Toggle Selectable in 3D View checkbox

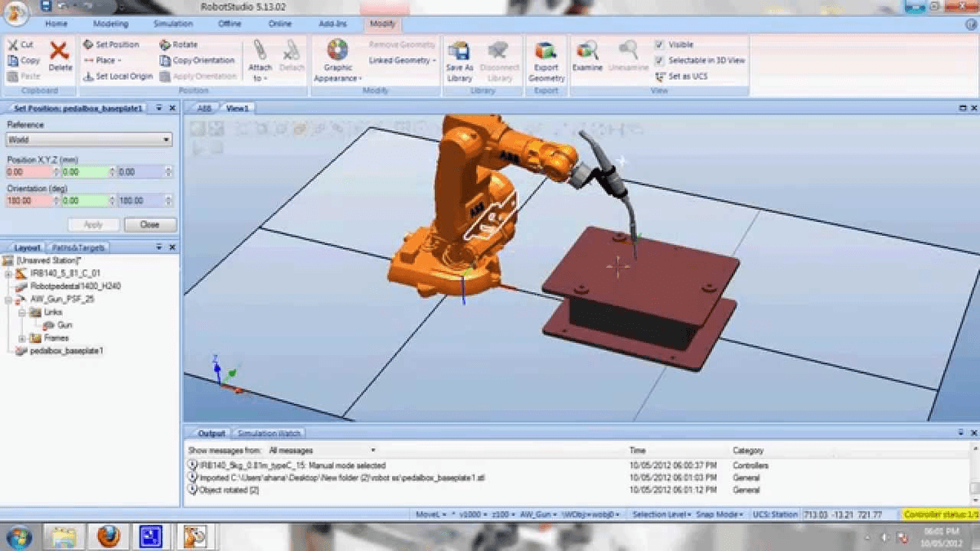659,60
